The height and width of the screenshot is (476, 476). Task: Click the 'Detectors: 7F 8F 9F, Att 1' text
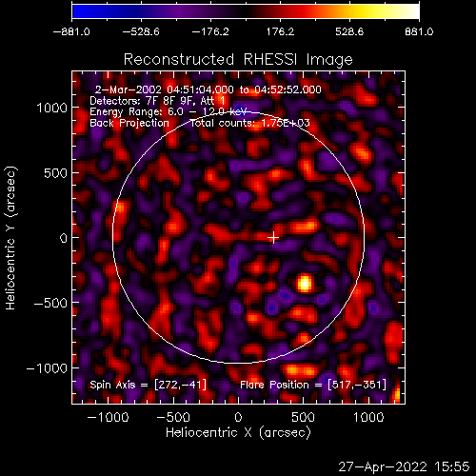[x=157, y=101]
